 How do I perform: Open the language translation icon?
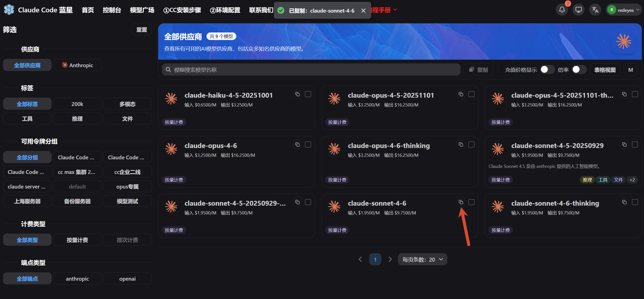tap(595, 10)
